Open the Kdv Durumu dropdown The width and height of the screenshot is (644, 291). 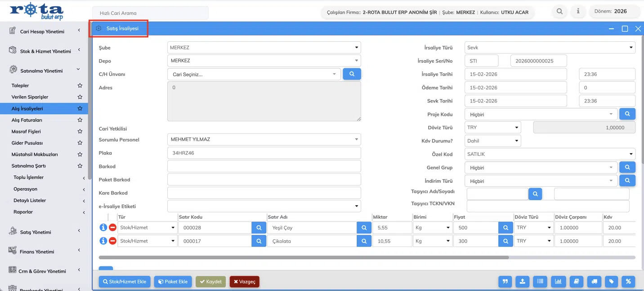click(492, 141)
